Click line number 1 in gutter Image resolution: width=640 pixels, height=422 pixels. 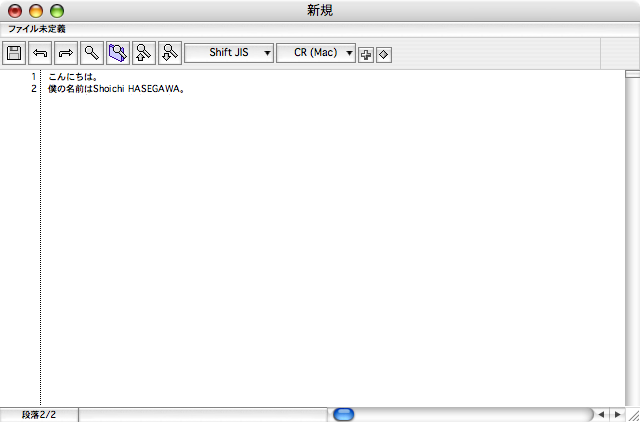click(x=34, y=76)
